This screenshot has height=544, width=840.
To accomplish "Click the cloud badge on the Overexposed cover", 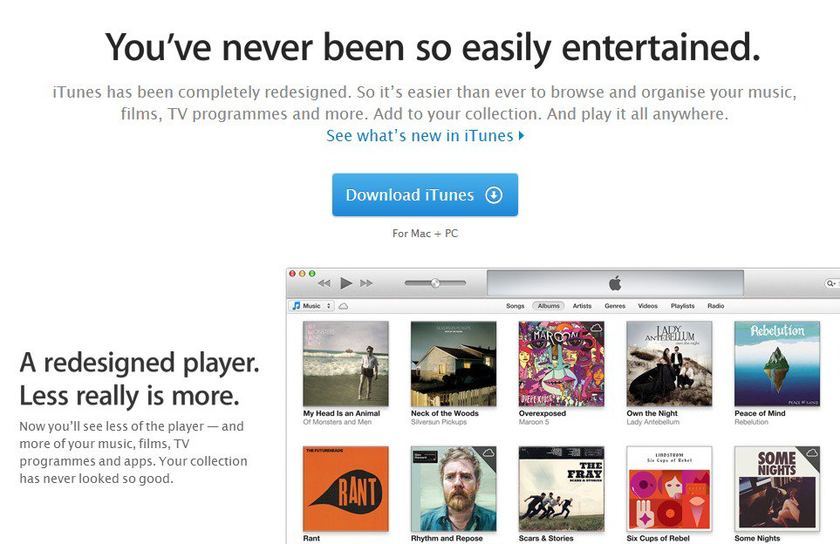I will point(596,327).
